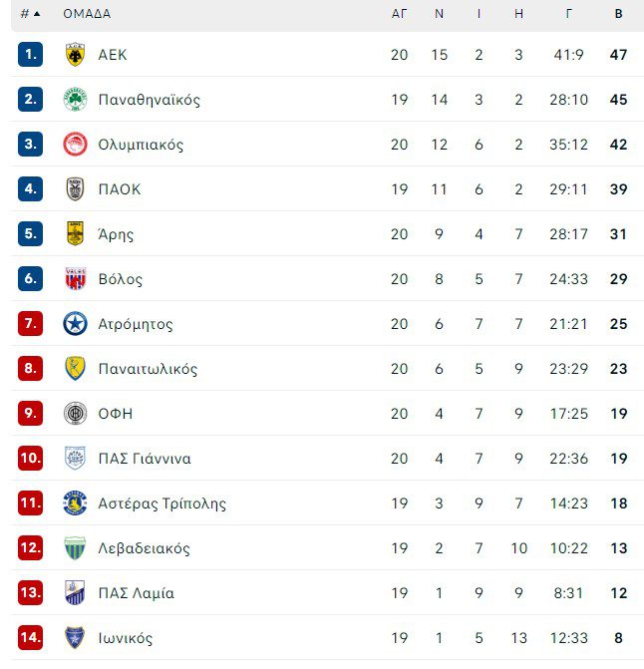Click the blue rank badge number 1
The height and width of the screenshot is (669, 644).
(x=30, y=55)
